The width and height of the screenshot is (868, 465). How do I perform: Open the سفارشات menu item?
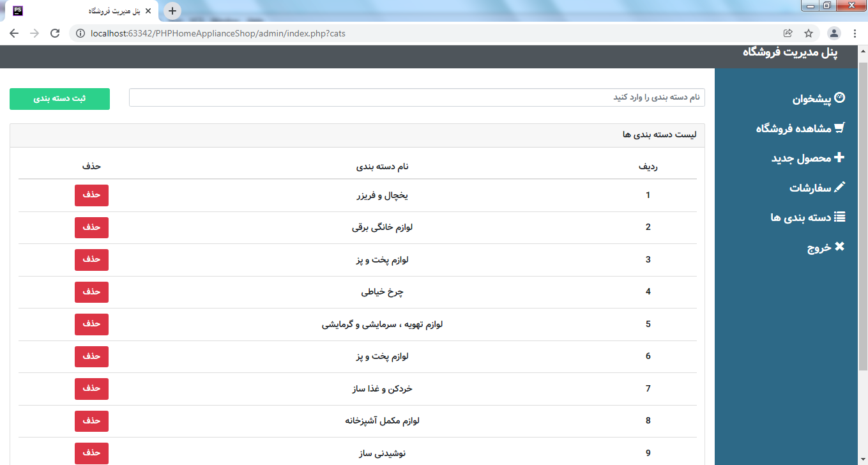click(810, 188)
